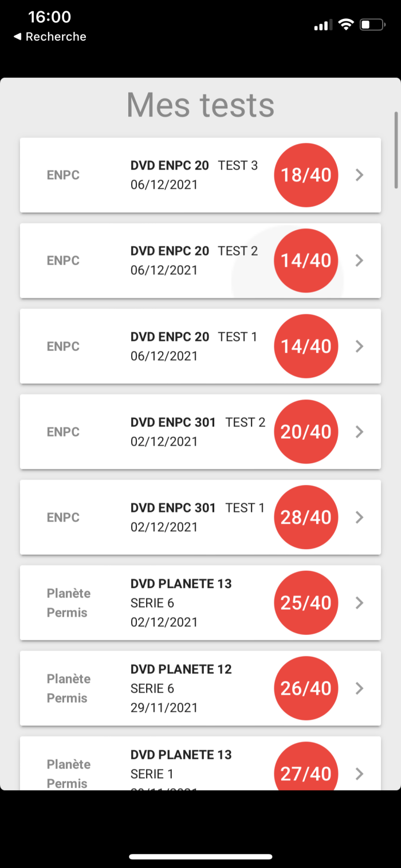The height and width of the screenshot is (868, 401).
Task: Go back to Recherche
Action: (50, 37)
